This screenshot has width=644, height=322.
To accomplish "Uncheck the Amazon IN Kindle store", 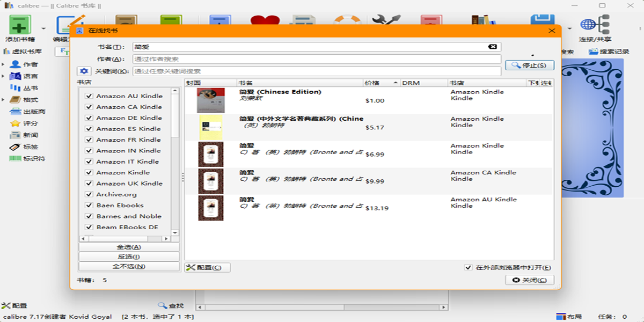I will (89, 151).
